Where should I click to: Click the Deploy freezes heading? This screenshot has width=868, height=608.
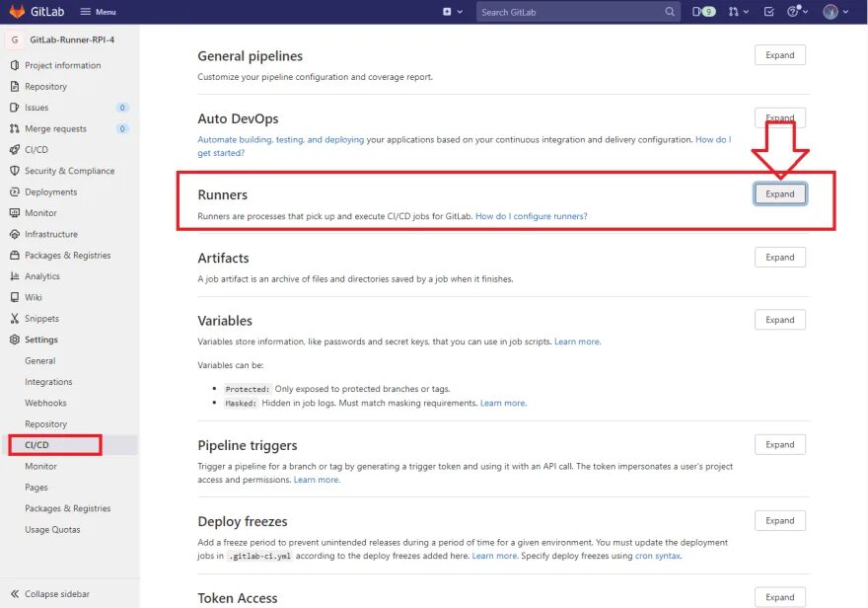click(x=243, y=521)
